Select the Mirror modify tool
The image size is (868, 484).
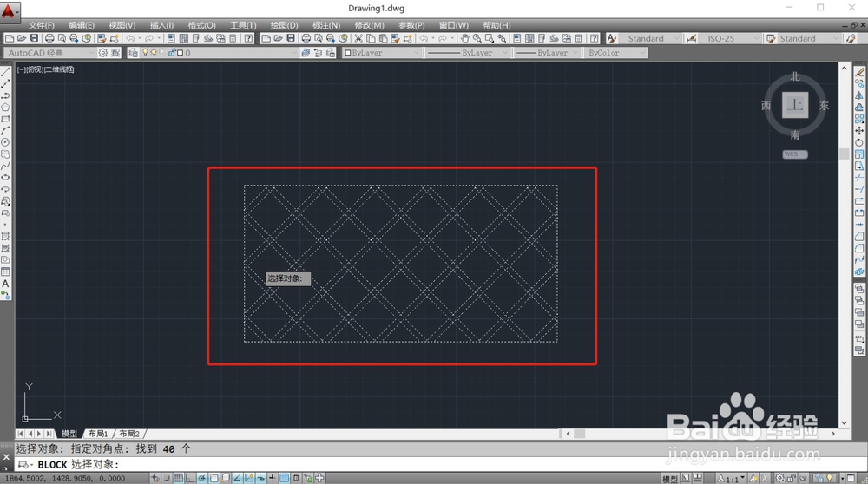[859, 95]
